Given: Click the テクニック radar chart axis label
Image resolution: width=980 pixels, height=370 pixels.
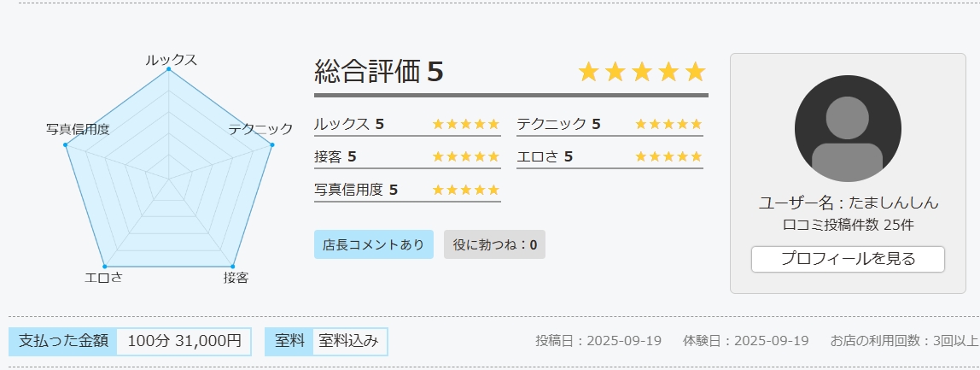Looking at the screenshot, I should [x=260, y=129].
